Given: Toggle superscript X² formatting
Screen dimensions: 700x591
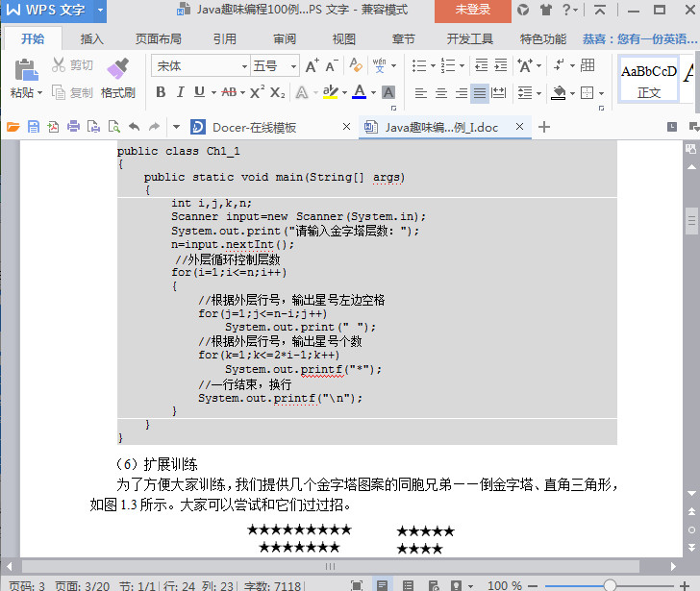Looking at the screenshot, I should [x=257, y=92].
